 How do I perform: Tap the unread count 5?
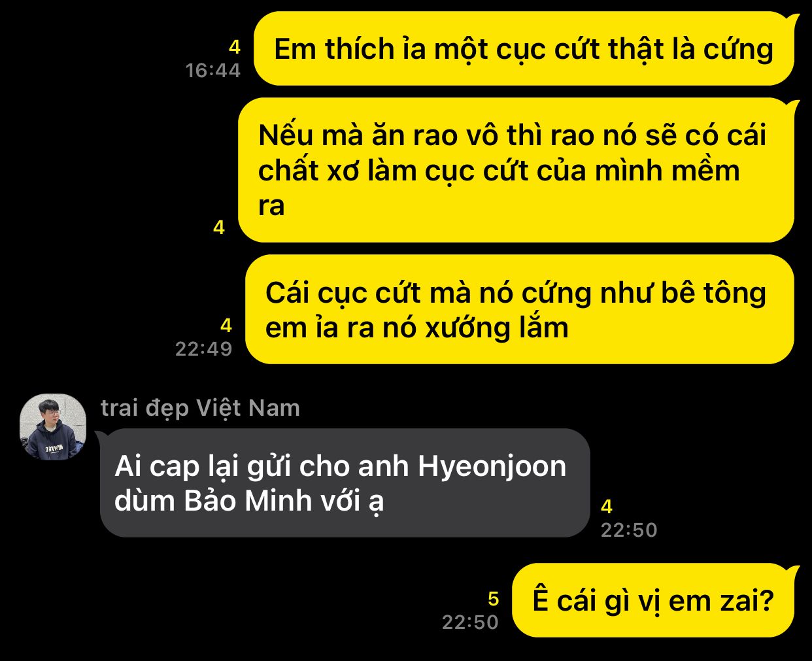494,598
